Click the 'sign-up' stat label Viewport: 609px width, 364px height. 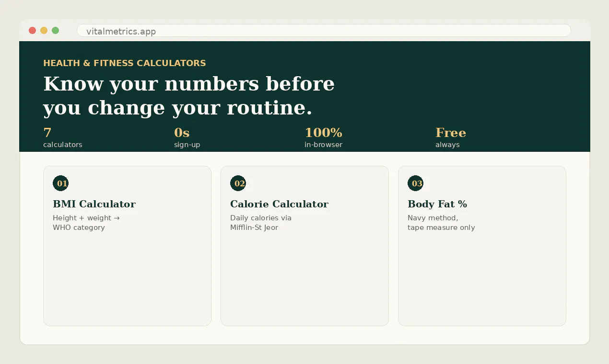[187, 145]
